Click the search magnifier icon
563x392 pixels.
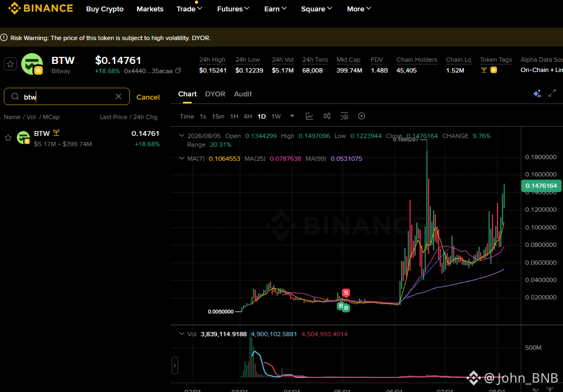click(15, 96)
